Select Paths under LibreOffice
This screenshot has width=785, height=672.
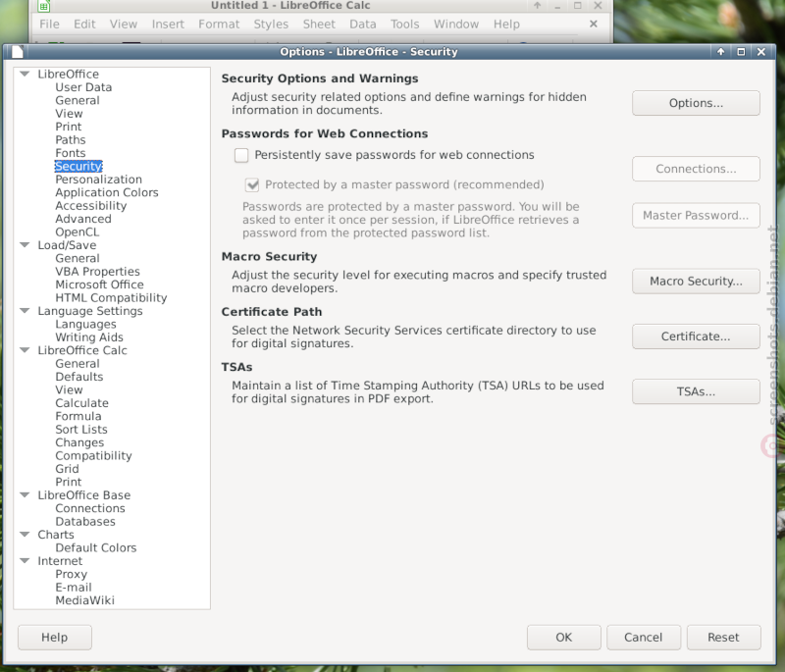(71, 140)
